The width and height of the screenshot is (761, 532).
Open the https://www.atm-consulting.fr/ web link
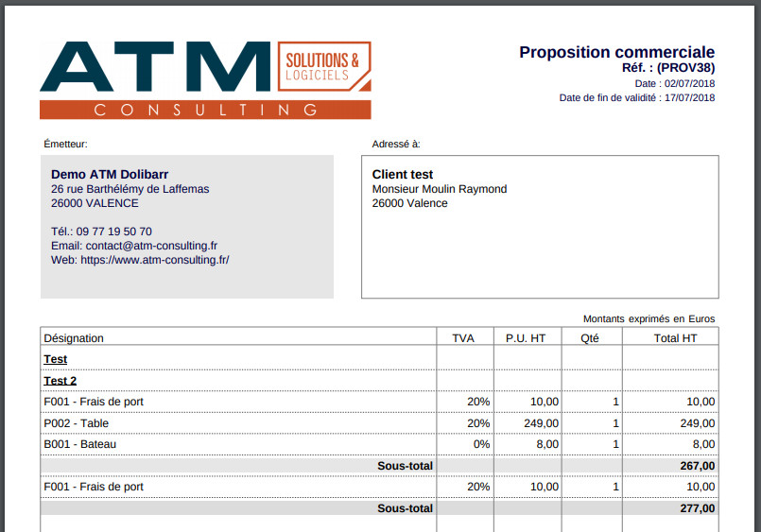click(155, 260)
